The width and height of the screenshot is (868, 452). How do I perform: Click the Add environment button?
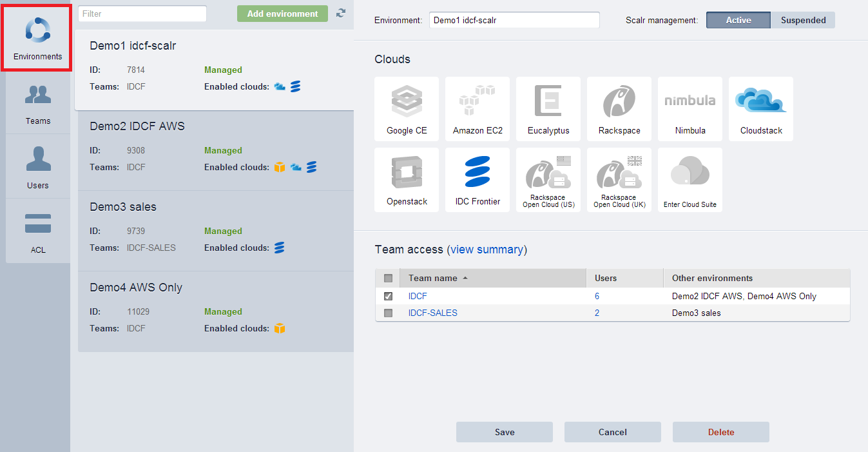pyautogui.click(x=282, y=14)
